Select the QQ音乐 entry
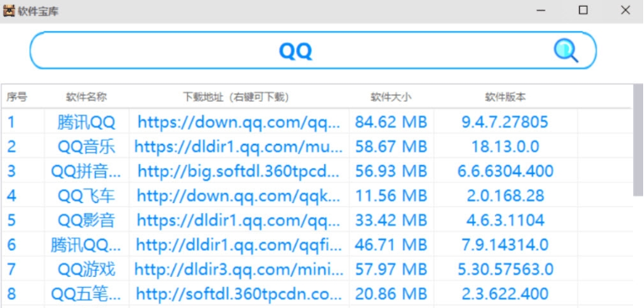The image size is (644, 308). 86,146
